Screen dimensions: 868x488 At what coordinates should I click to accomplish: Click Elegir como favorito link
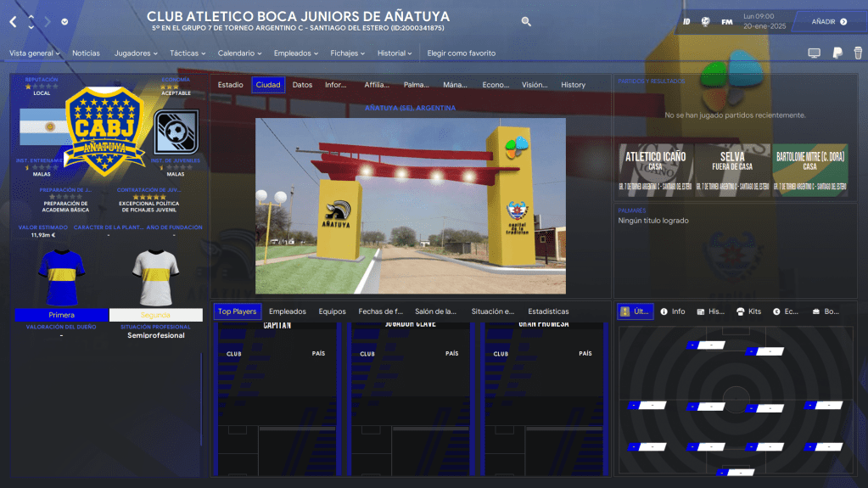tap(461, 53)
